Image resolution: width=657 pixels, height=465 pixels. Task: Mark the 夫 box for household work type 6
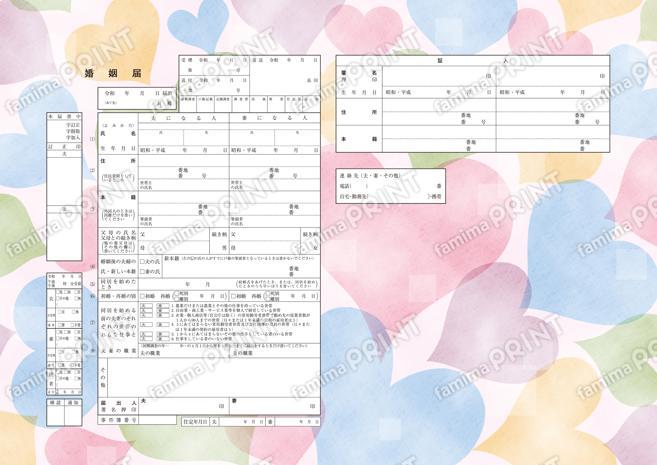pos(146,338)
